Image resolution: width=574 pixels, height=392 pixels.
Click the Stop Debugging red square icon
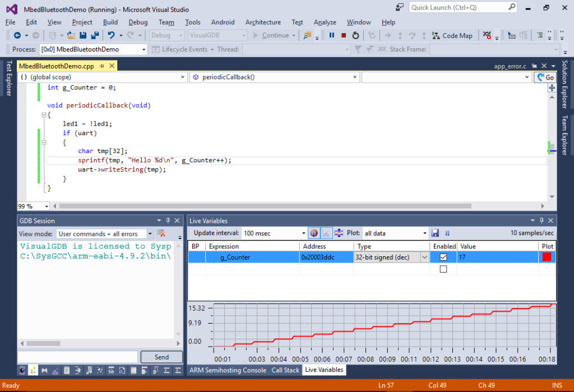pos(342,35)
